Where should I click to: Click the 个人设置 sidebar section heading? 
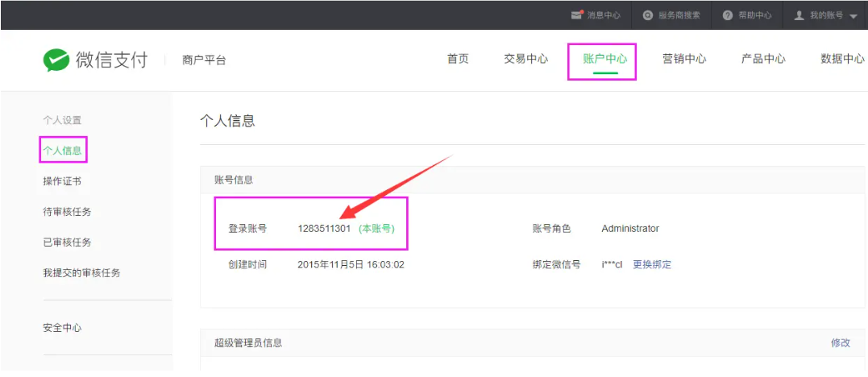point(63,120)
